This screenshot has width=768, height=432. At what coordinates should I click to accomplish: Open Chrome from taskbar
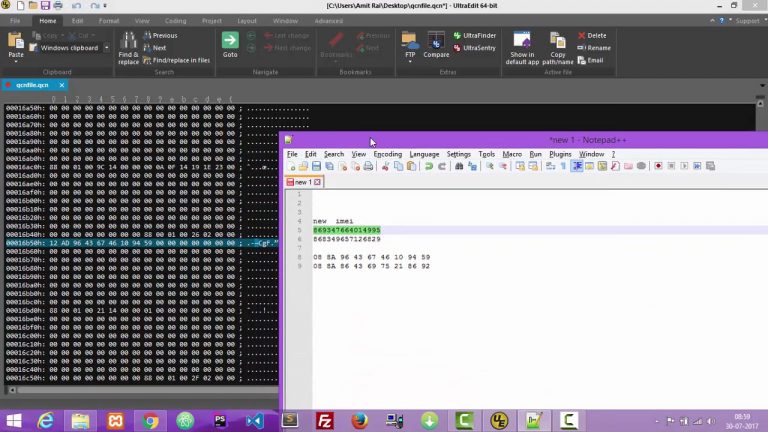(150, 421)
